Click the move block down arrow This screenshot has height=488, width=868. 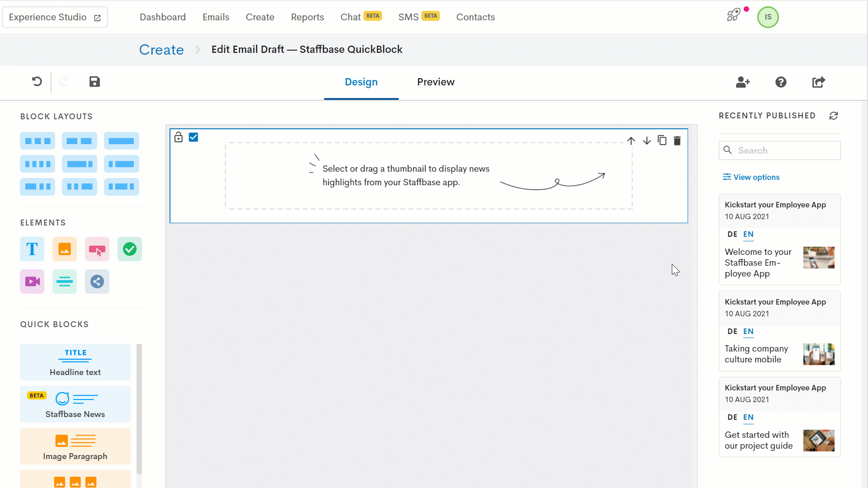pyautogui.click(x=646, y=141)
